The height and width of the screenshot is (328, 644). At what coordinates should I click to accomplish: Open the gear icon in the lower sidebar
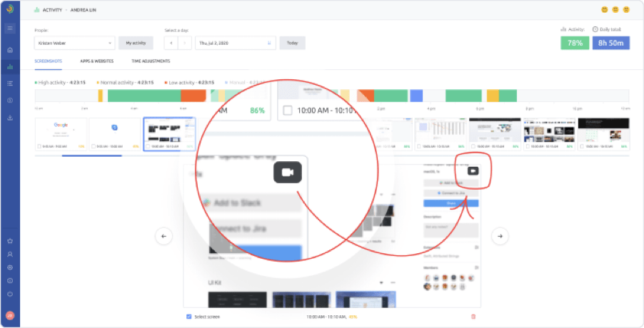(x=10, y=267)
